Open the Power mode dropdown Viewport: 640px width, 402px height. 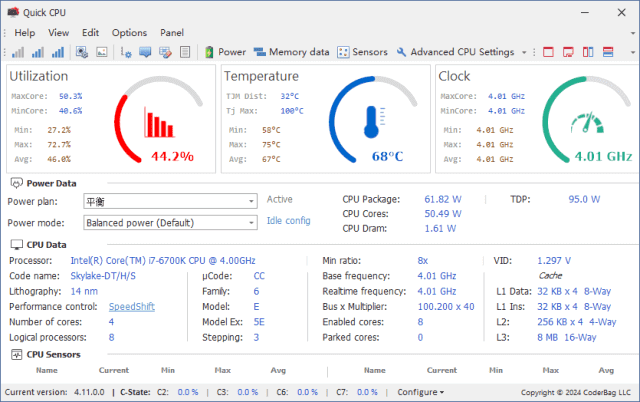click(x=170, y=223)
